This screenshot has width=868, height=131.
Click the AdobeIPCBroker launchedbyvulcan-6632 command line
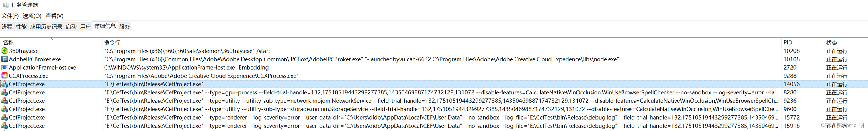pos(362,59)
